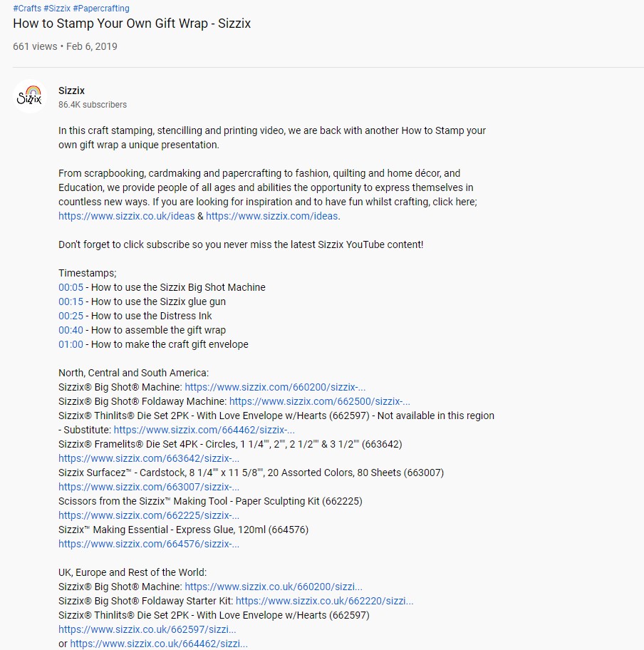644x650 pixels.
Task: Open sizzix.com/660200 Big Shot Machine link
Action: coord(275,387)
